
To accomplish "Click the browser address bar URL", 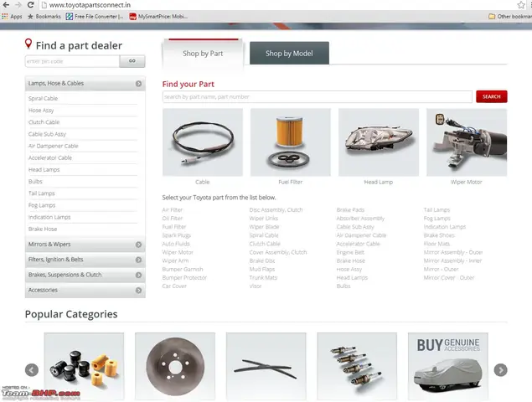I will point(90,5).
